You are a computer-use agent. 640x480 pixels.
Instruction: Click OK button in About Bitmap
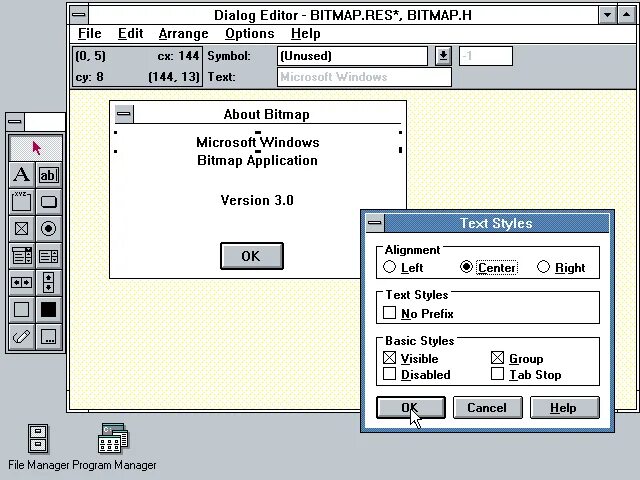pos(251,256)
